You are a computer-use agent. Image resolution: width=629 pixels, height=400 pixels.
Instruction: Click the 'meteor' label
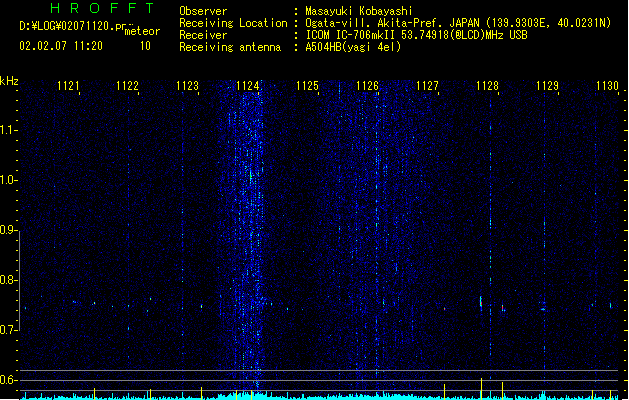tap(142, 31)
